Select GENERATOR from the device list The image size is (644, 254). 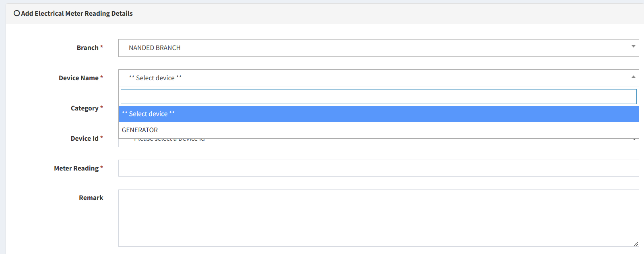click(378, 130)
